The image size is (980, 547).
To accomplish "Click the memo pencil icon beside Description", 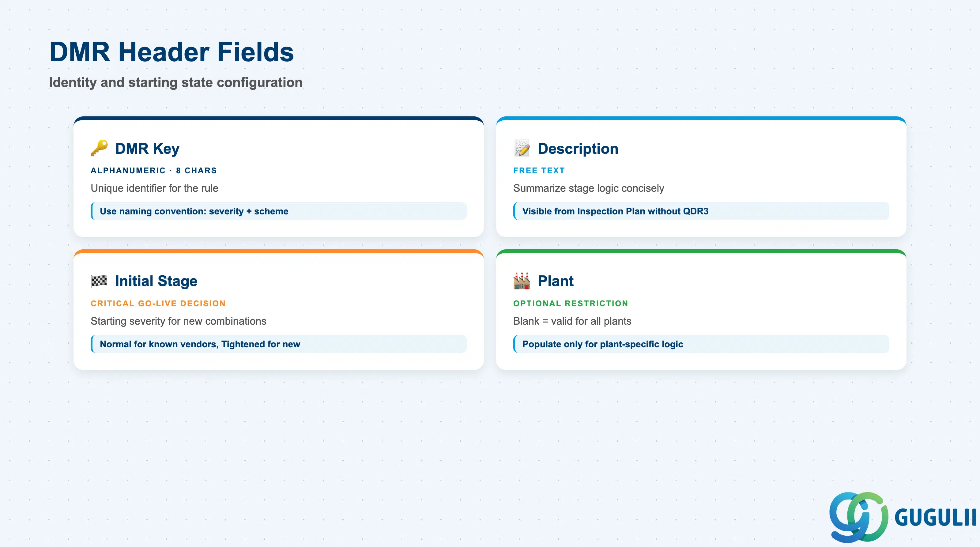I will tap(522, 148).
